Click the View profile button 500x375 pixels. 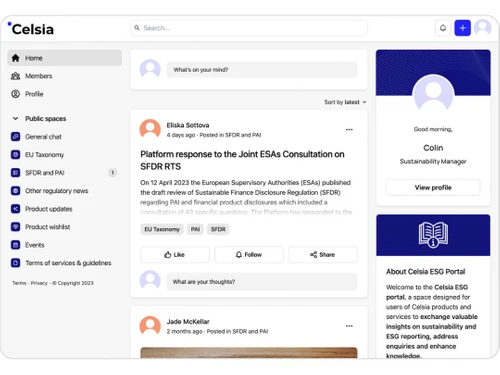tap(433, 187)
